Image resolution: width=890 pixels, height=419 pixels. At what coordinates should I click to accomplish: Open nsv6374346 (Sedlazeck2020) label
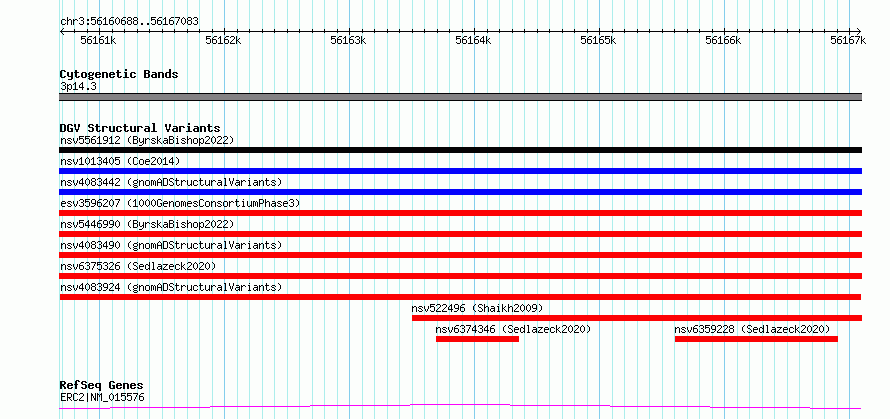(513, 329)
